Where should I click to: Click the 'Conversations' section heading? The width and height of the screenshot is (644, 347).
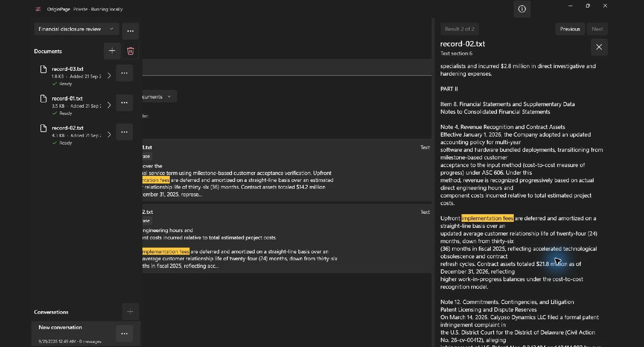pos(51,312)
